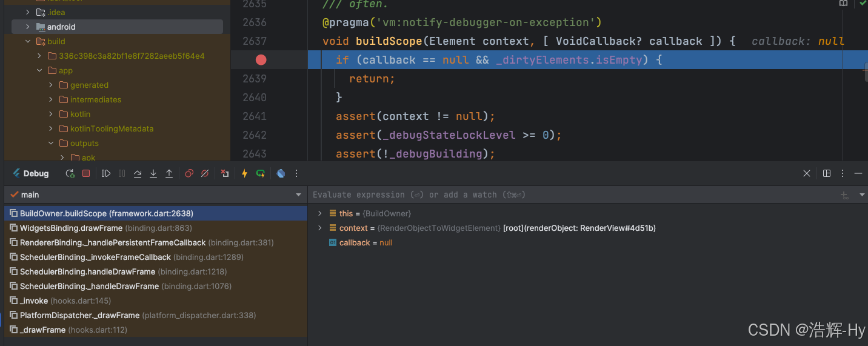
Task: Click the Rerun debug icon
Action: tap(70, 173)
